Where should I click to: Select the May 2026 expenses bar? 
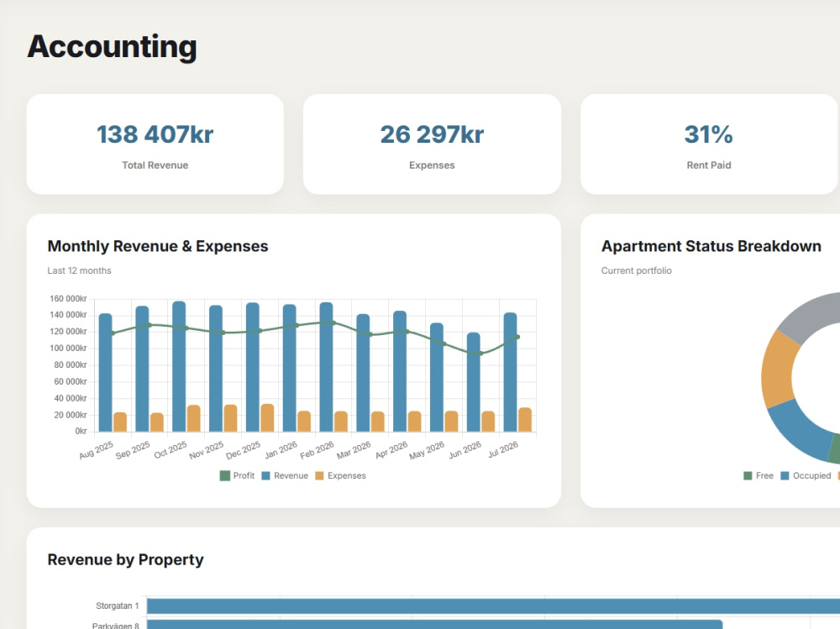[452, 421]
